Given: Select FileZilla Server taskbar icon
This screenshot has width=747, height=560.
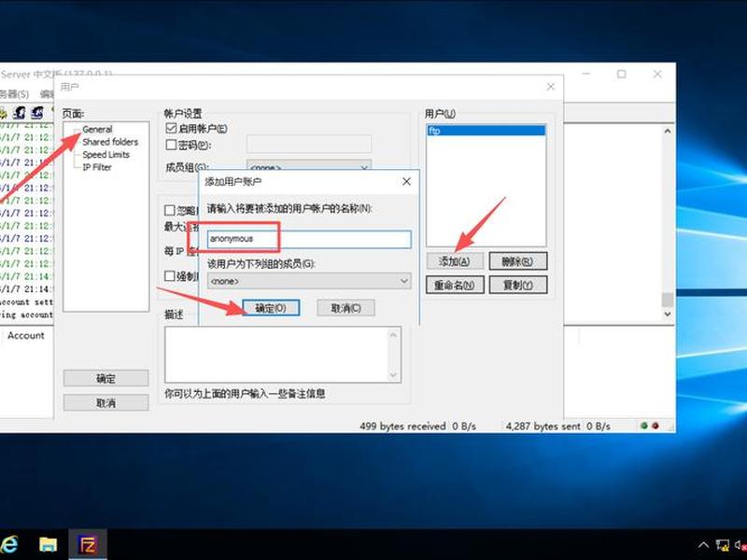Looking at the screenshot, I should pos(88,544).
